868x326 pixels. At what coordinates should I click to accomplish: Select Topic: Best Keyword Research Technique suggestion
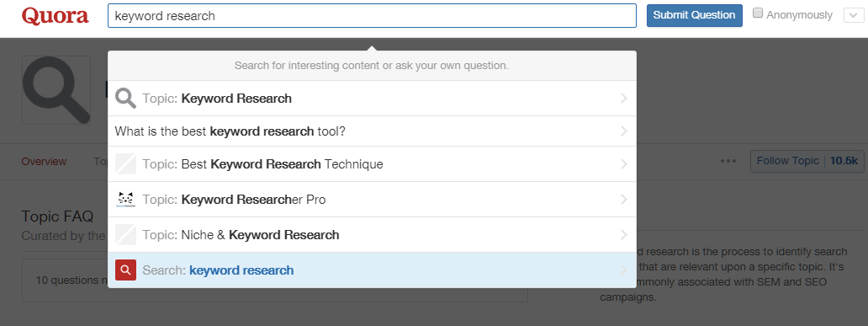tap(372, 164)
